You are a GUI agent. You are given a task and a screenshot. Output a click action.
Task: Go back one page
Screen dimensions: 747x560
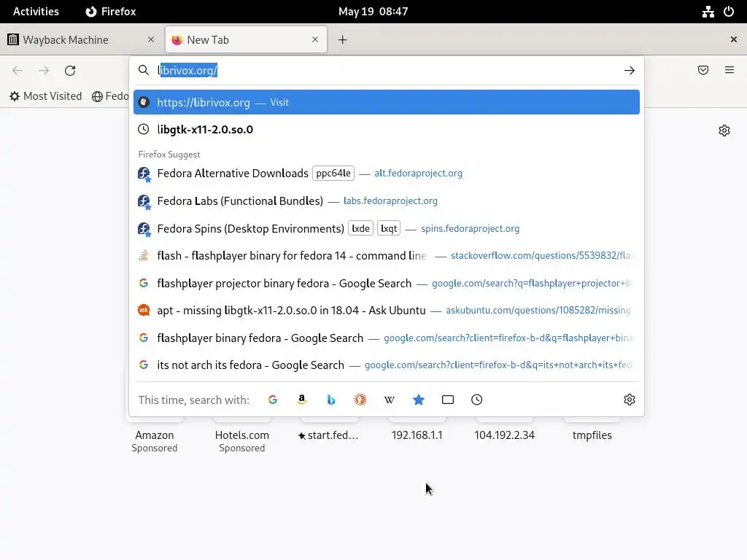click(x=18, y=71)
